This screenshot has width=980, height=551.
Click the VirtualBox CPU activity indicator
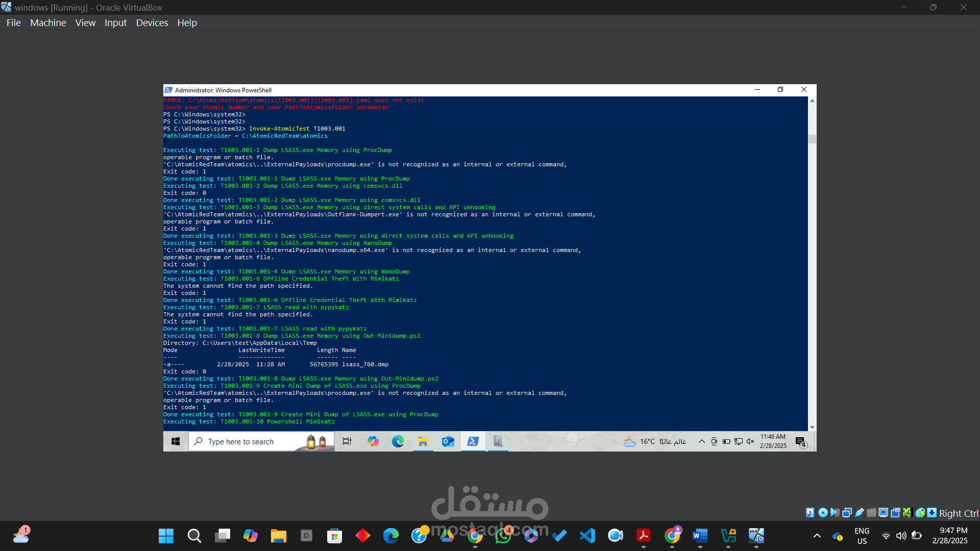[x=908, y=513]
